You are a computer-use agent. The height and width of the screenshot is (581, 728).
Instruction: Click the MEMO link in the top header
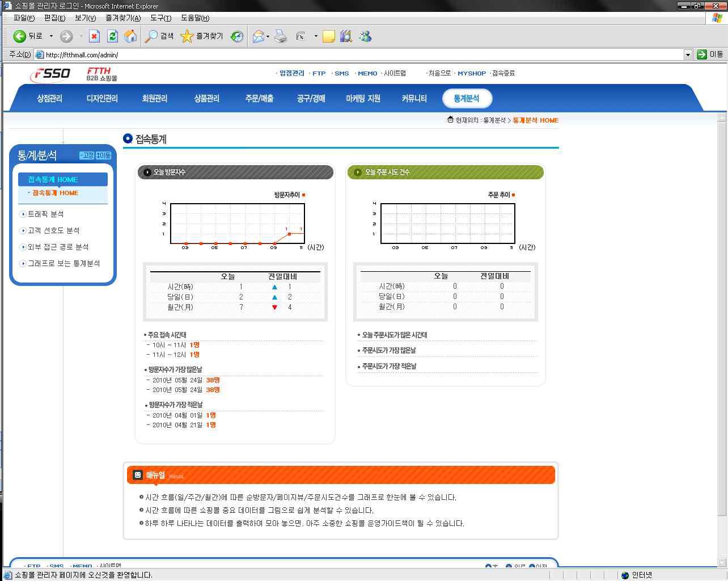tap(367, 73)
